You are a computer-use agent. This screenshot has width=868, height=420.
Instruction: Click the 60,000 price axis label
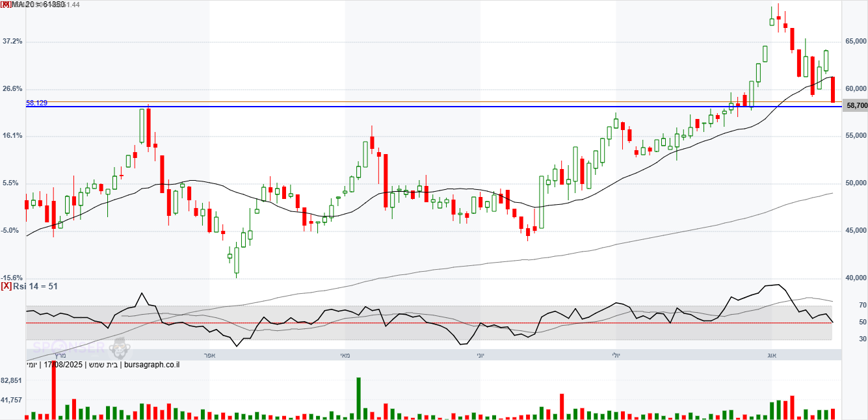pos(855,88)
